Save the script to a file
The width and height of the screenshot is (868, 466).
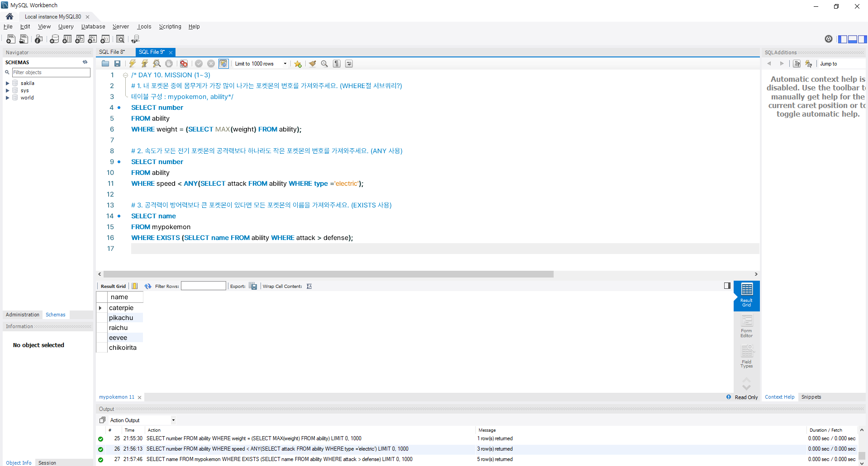pyautogui.click(x=118, y=64)
